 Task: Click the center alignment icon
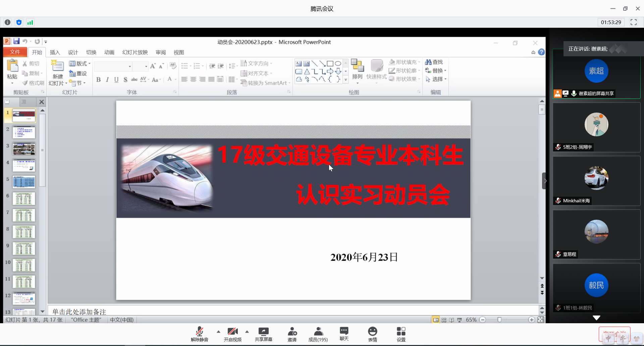pyautogui.click(x=193, y=79)
